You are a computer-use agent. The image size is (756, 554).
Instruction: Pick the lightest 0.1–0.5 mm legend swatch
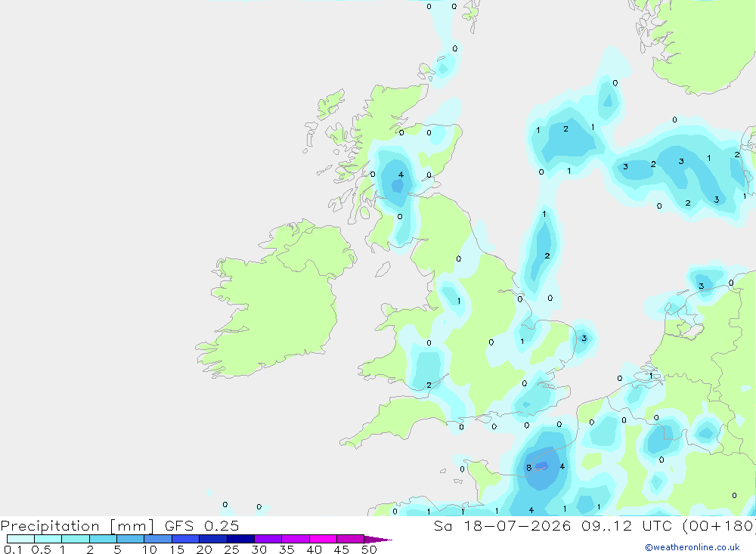coord(20,539)
